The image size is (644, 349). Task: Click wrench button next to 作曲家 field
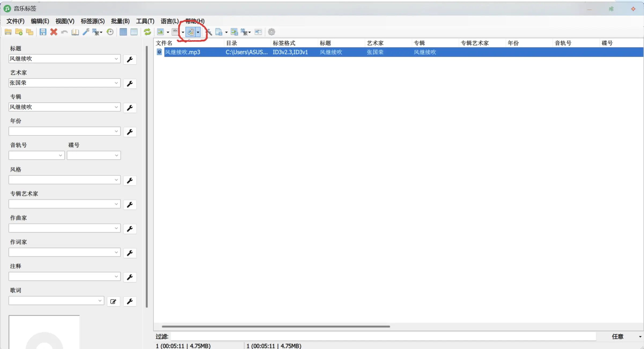pos(130,229)
